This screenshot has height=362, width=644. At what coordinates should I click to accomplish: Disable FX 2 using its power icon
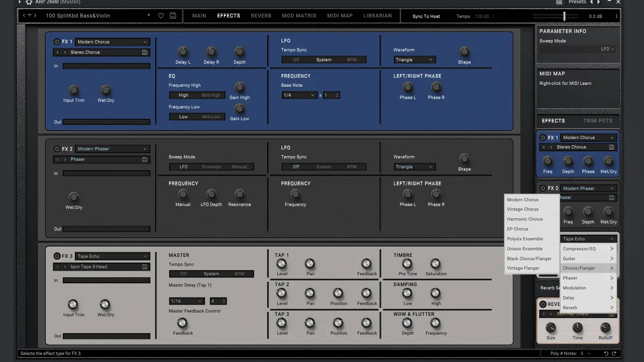[x=57, y=149]
